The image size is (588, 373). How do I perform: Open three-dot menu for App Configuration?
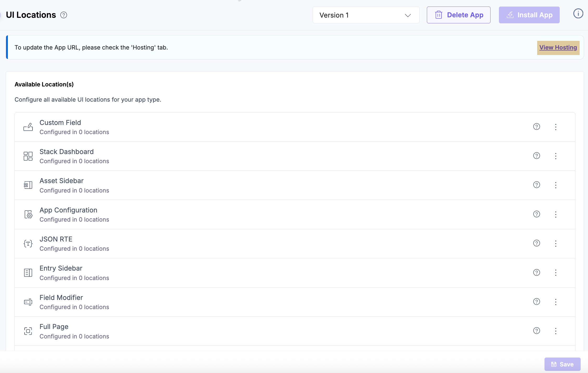pyautogui.click(x=556, y=215)
